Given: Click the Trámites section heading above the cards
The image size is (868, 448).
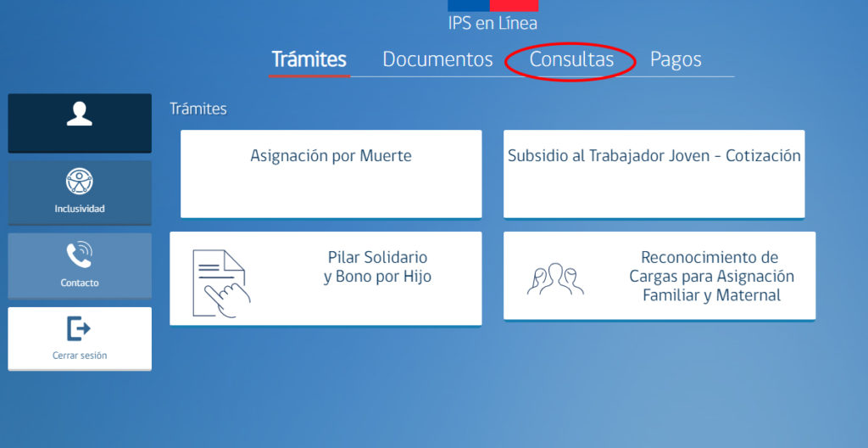Looking at the screenshot, I should (198, 109).
